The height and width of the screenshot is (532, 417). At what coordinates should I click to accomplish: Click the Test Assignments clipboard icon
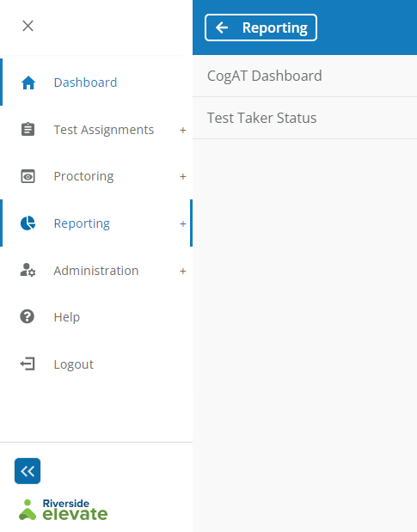click(x=28, y=129)
